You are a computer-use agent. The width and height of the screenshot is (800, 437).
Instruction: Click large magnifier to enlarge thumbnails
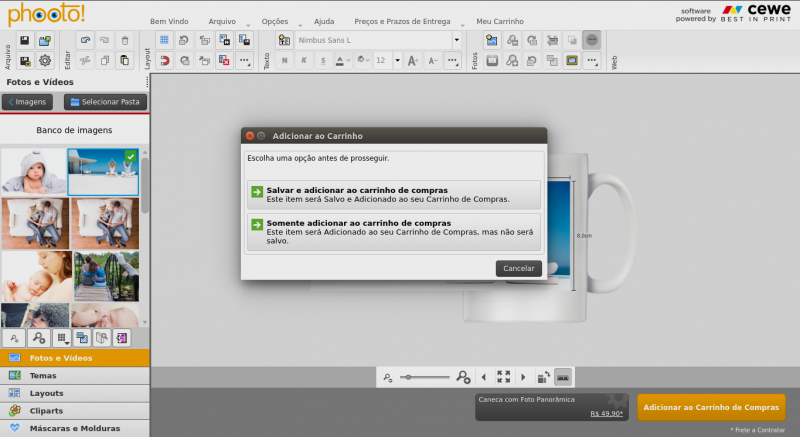[x=39, y=338]
